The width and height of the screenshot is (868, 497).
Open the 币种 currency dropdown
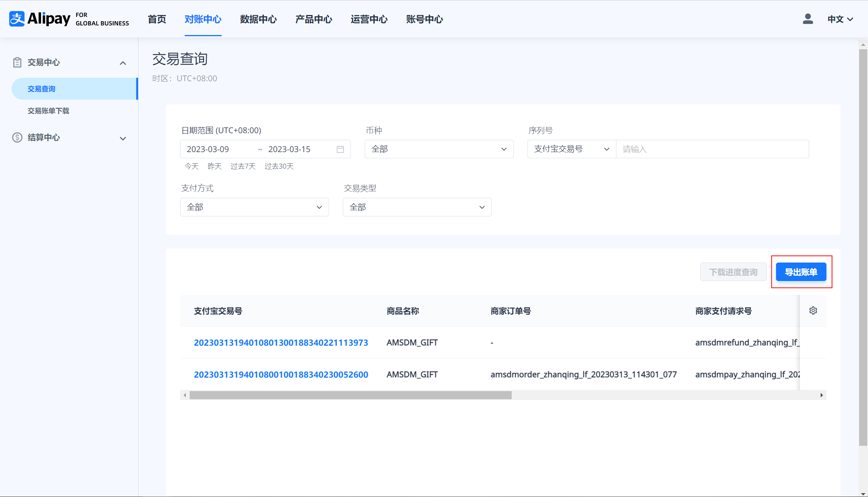point(439,149)
